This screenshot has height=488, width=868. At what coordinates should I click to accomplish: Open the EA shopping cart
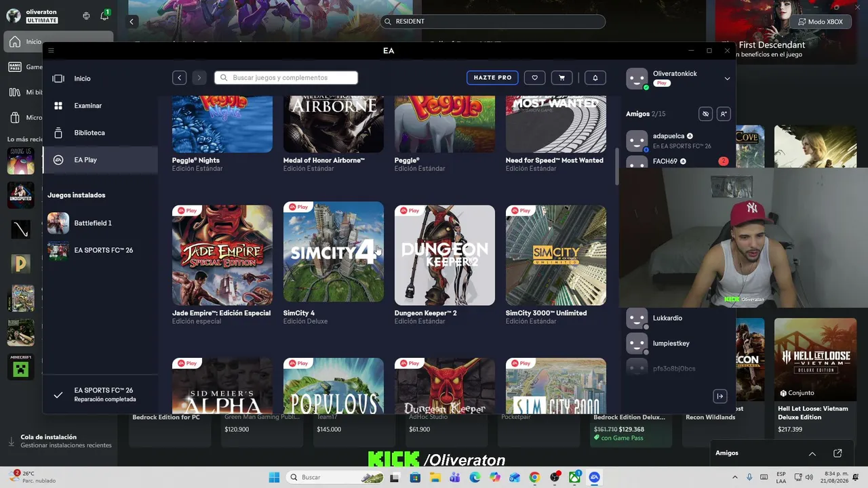coord(561,78)
